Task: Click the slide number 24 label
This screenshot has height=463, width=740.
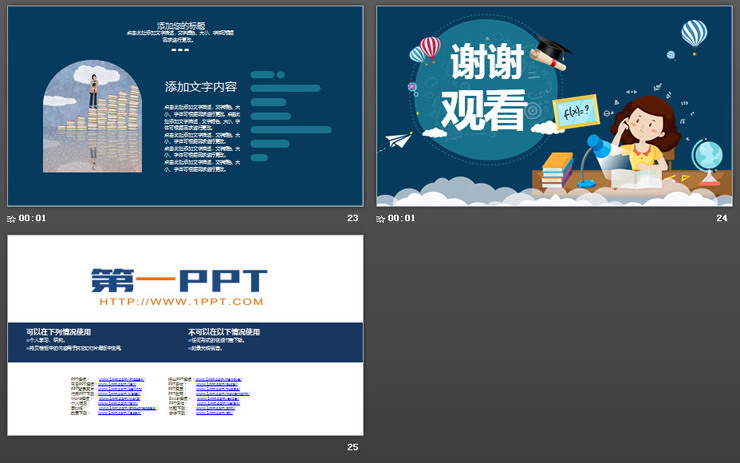Action: click(722, 218)
